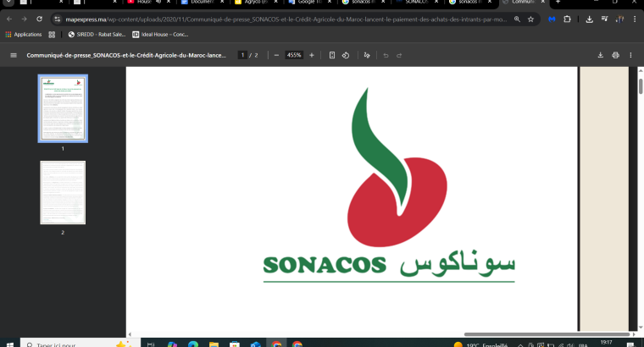The height and width of the screenshot is (347, 644).
Task: Redo the PDF annotation
Action: pos(399,55)
